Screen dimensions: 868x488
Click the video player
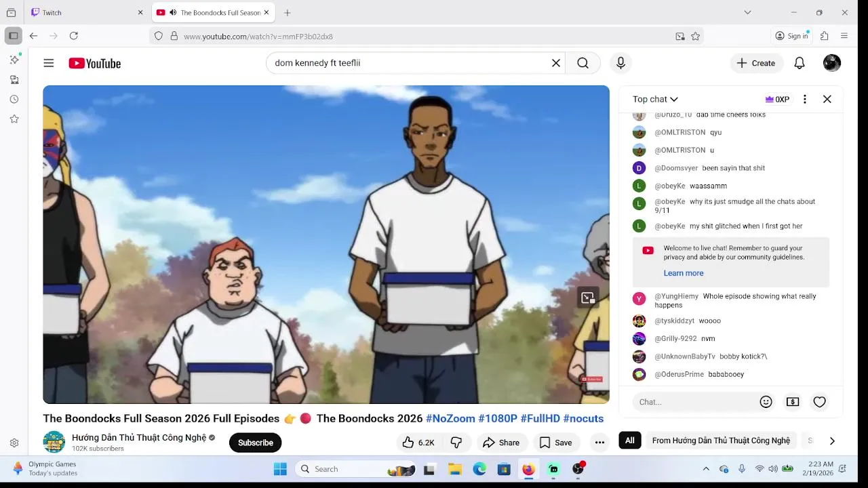tap(326, 245)
